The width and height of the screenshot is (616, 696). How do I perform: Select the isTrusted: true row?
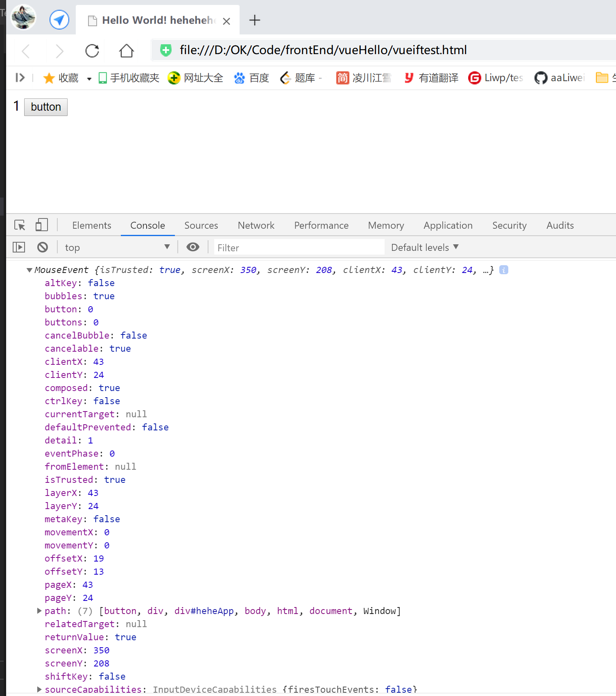pyautogui.click(x=85, y=480)
